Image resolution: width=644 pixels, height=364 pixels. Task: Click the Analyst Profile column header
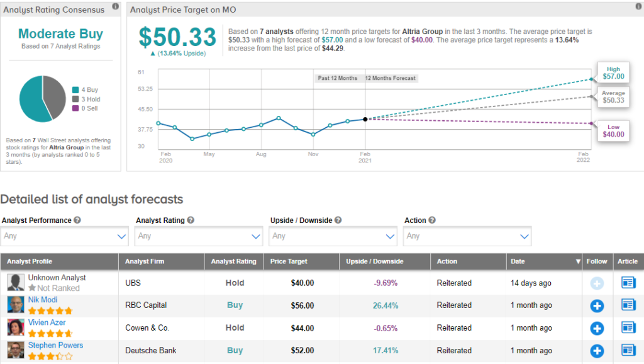59,261
